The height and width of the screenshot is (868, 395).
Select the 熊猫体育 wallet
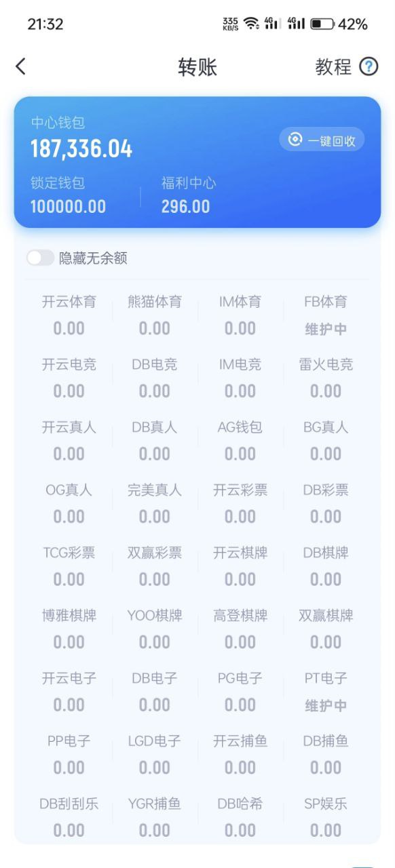(x=155, y=315)
